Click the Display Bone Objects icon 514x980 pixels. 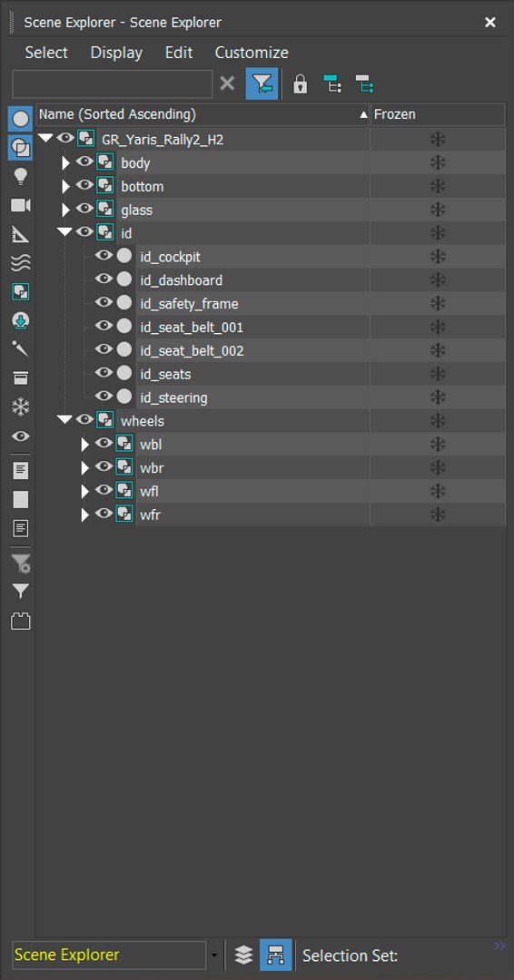click(x=21, y=349)
